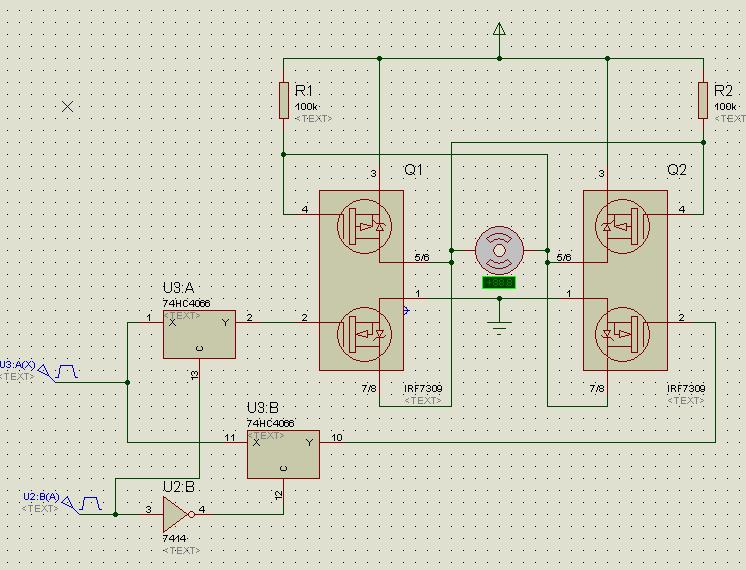Click the green motor speed readout
This screenshot has height=570, width=746.
498,283
